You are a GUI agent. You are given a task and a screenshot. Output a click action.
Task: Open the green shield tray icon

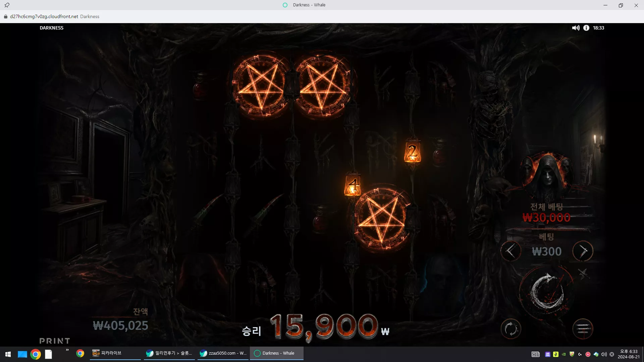click(x=572, y=354)
